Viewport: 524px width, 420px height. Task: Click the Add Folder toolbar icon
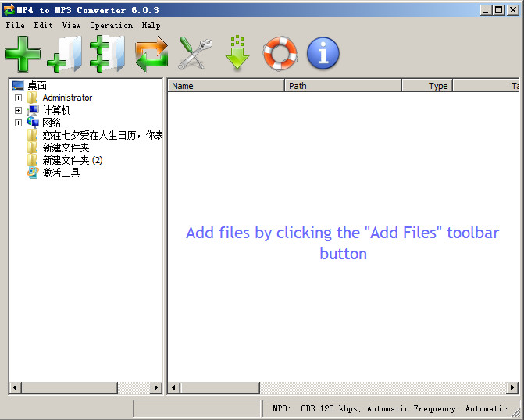coord(65,54)
